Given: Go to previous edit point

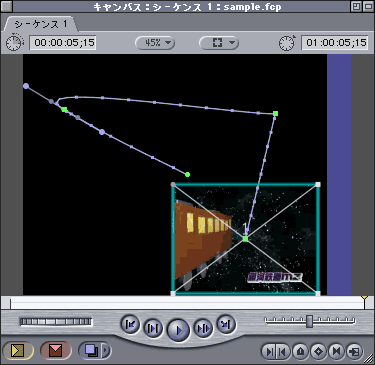Looking at the screenshot, I should tap(130, 324).
